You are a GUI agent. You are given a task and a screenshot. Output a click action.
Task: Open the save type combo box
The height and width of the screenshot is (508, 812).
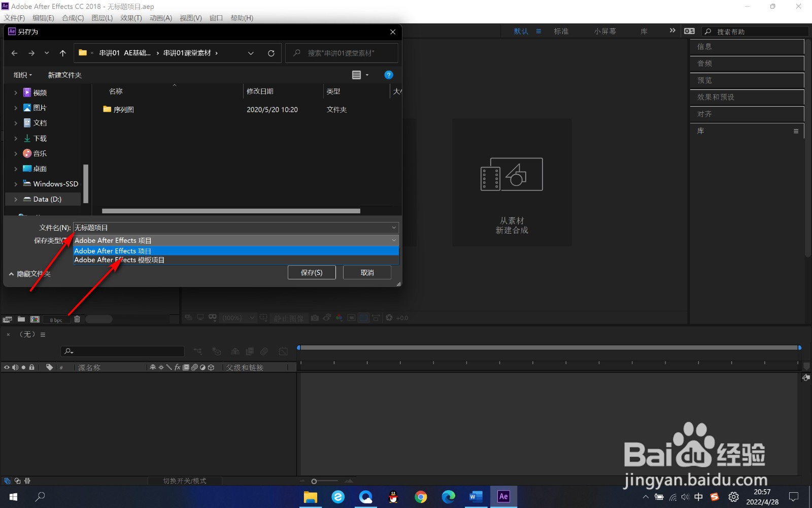tap(236, 240)
